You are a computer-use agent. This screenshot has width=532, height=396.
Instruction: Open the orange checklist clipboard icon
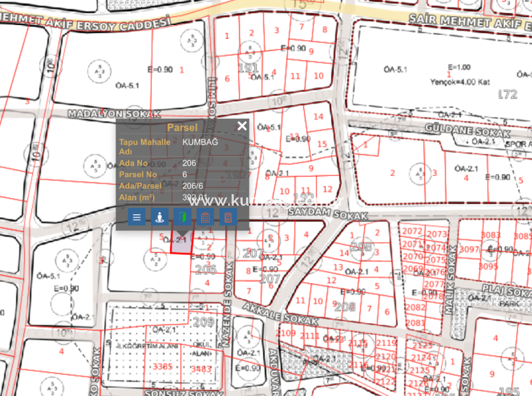206,217
